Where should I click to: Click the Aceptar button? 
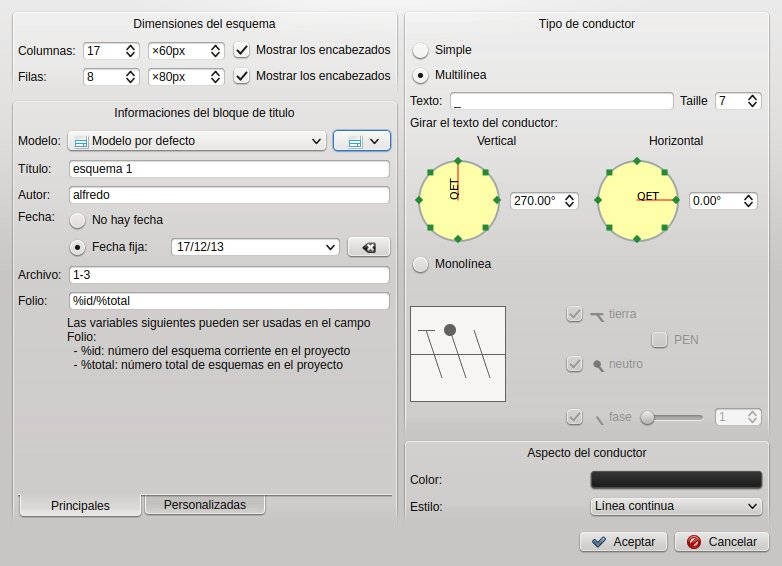(x=623, y=542)
